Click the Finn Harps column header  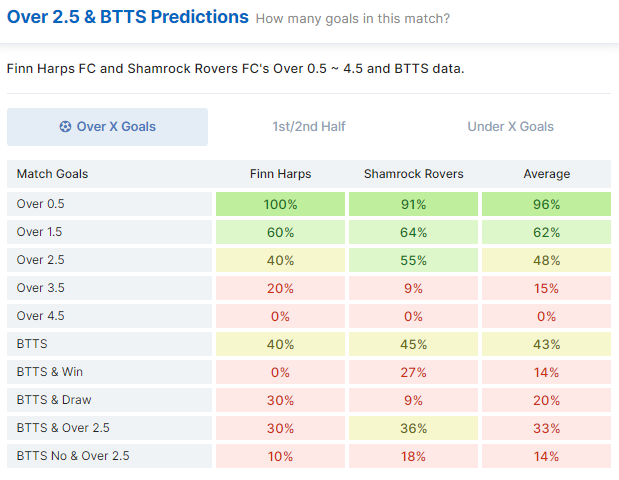280,174
